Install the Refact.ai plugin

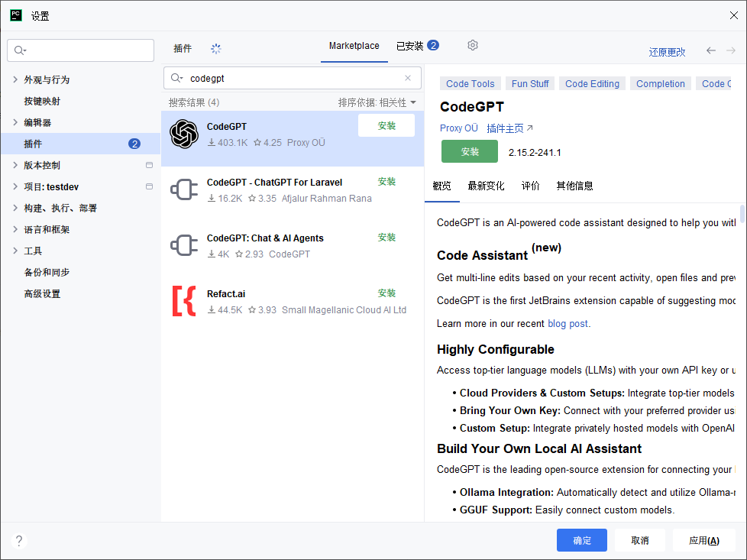[386, 293]
